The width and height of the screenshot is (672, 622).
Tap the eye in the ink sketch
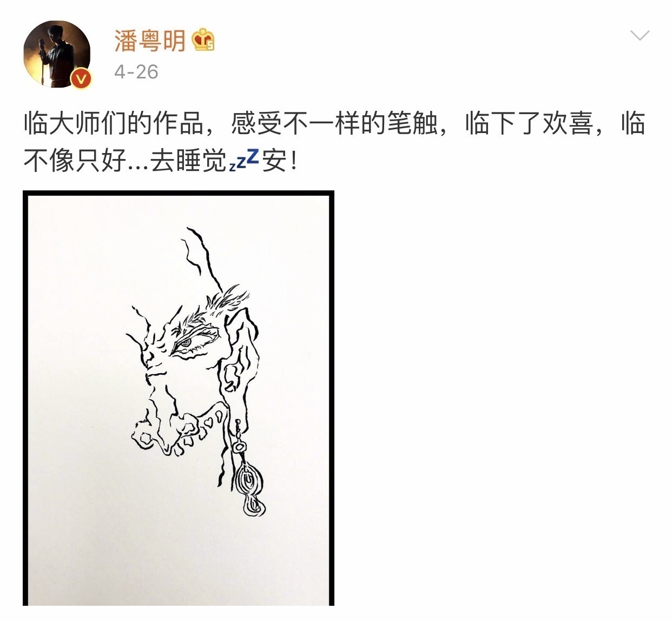(186, 342)
